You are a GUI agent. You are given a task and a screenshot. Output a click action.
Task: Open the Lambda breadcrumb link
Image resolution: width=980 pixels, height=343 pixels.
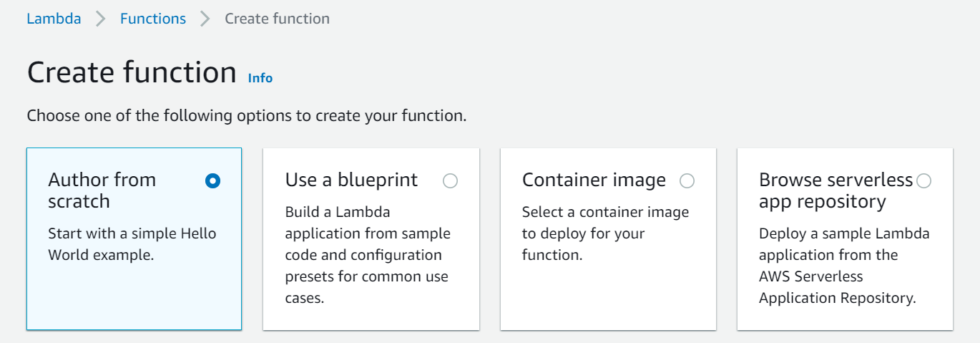[x=54, y=19]
